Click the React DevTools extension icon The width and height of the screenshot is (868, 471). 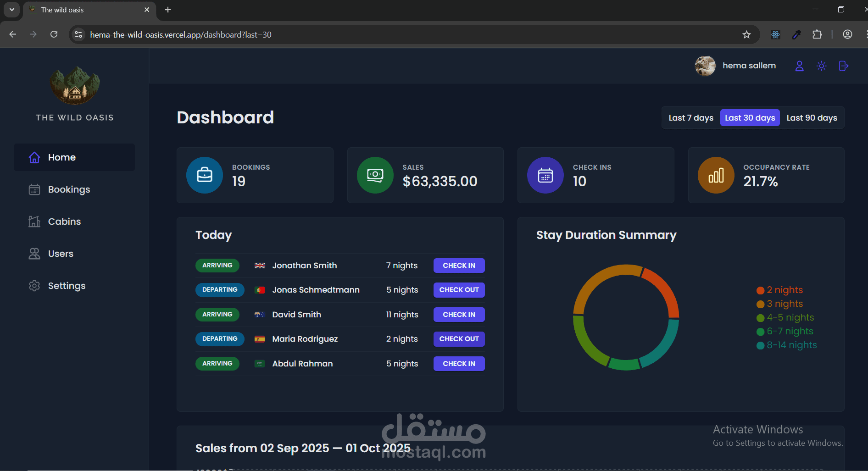[775, 35]
